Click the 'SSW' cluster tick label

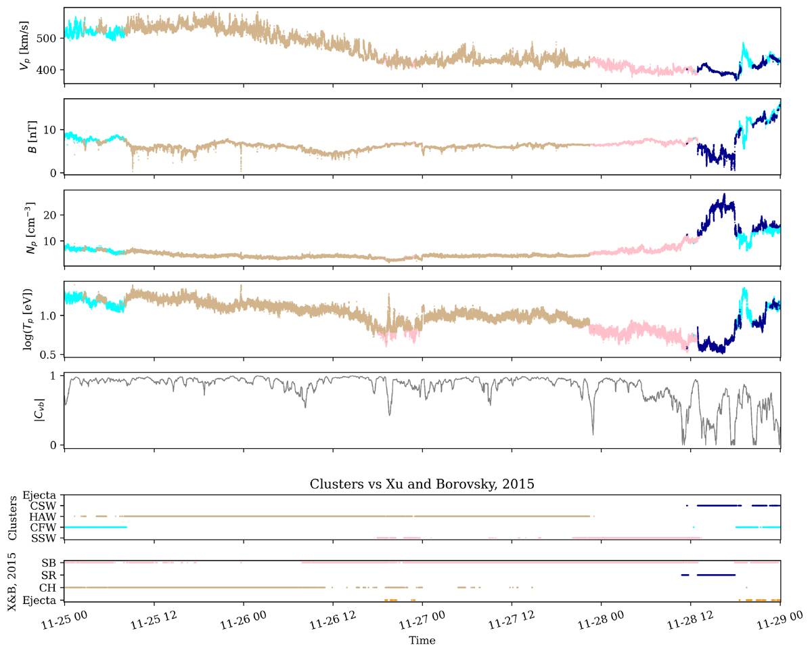[47, 538]
